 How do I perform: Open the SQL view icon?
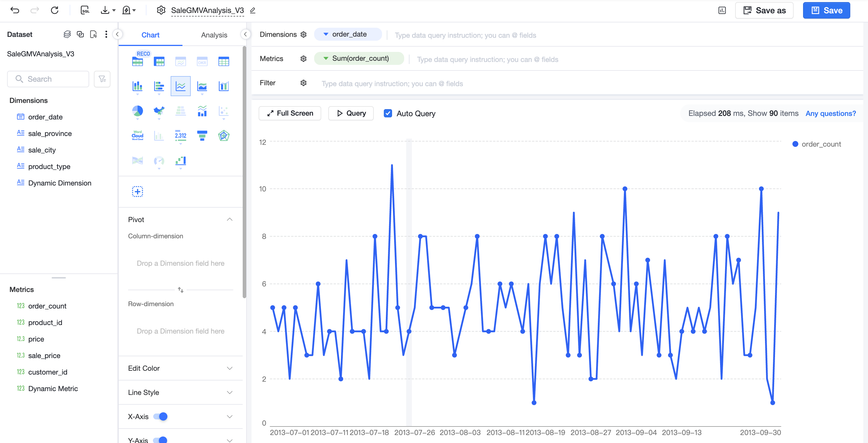[x=85, y=10]
